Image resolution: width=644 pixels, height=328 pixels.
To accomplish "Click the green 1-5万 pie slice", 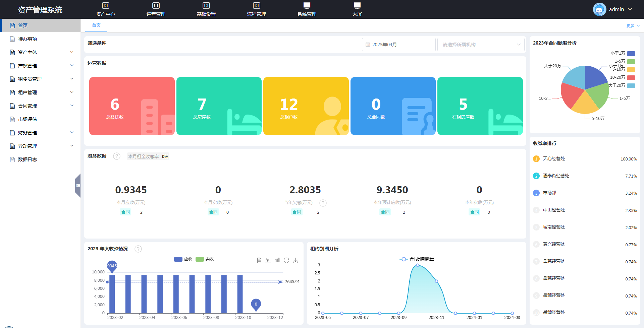I will point(599,95).
